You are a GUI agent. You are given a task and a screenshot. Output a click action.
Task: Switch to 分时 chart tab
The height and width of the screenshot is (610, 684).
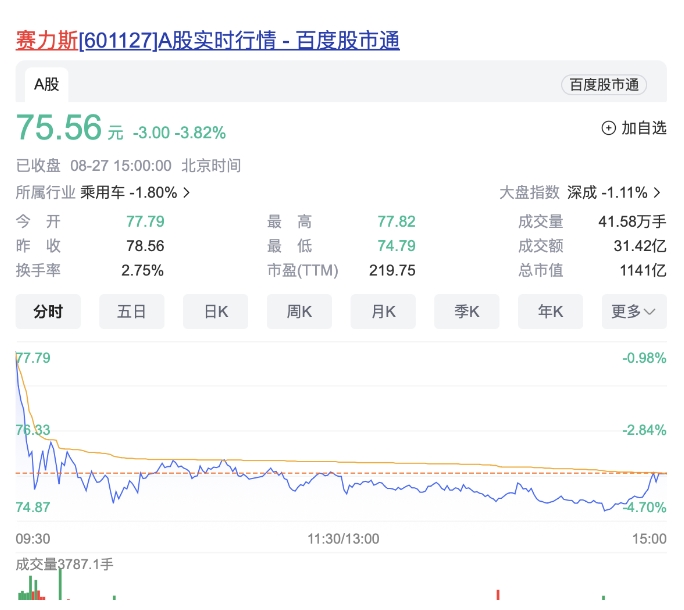pos(48,312)
